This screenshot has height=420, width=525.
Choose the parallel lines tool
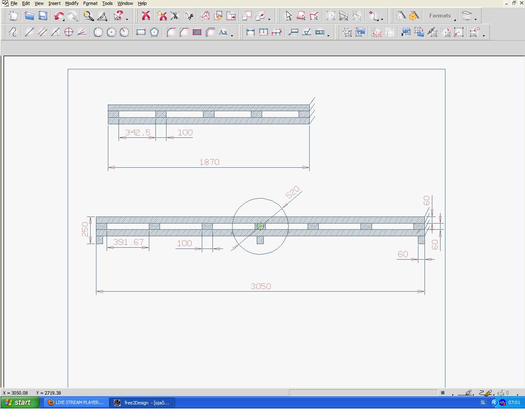42,32
